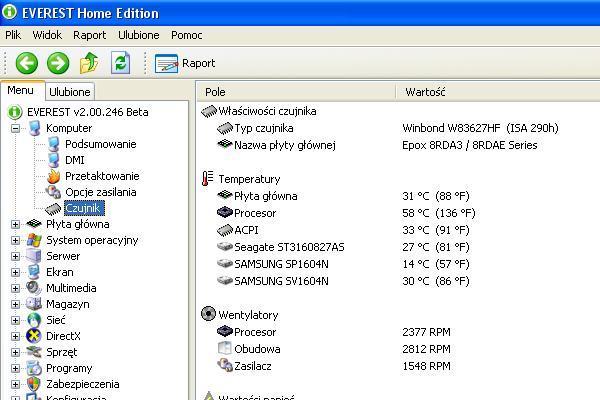Screen dimensions: 600x400
Task: Open the Widok menu
Action: (x=47, y=35)
